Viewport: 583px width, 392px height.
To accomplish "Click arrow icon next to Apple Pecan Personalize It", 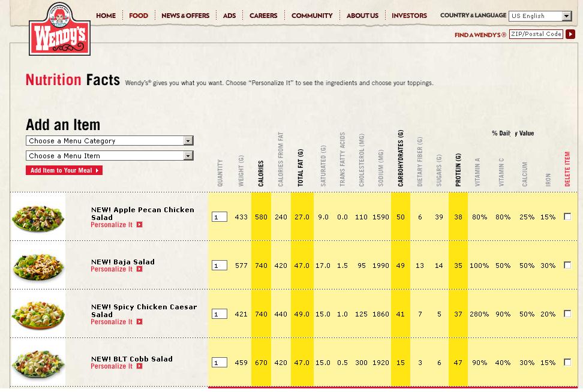I will tap(139, 224).
